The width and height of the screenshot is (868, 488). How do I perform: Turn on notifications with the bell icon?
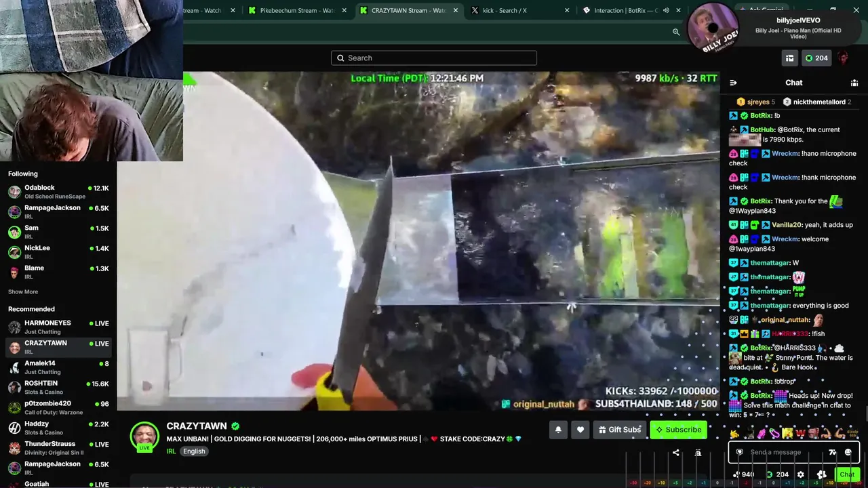pyautogui.click(x=558, y=430)
